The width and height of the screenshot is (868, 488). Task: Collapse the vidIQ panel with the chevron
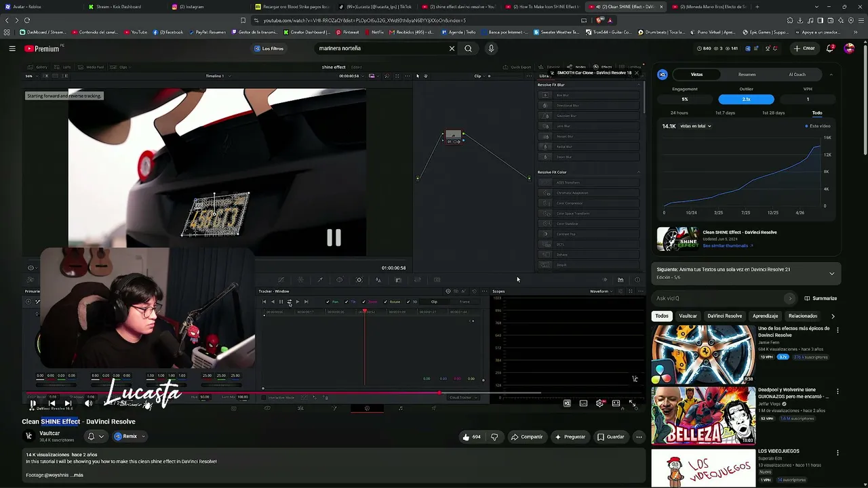coord(831,75)
